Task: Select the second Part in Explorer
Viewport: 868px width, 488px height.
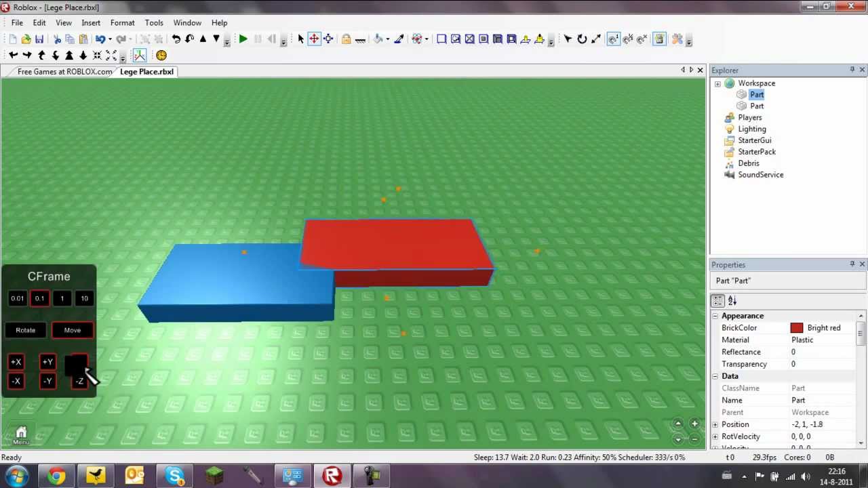Action: (x=757, y=106)
